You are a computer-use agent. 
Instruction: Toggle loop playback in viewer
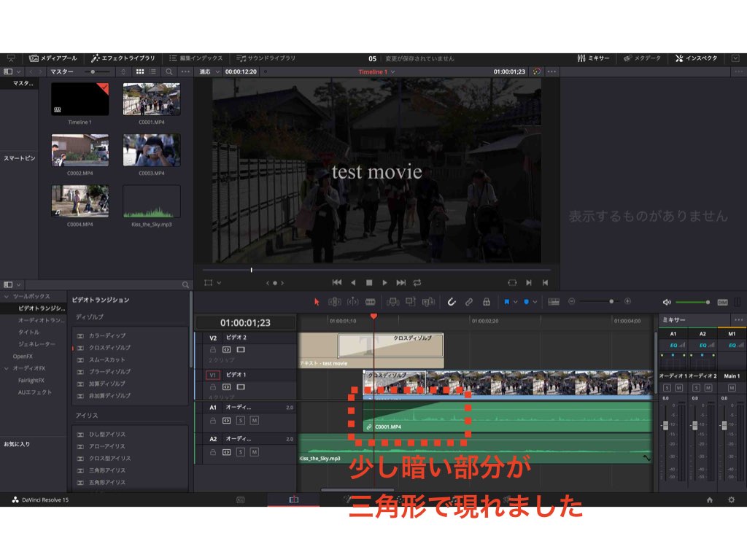(x=417, y=282)
